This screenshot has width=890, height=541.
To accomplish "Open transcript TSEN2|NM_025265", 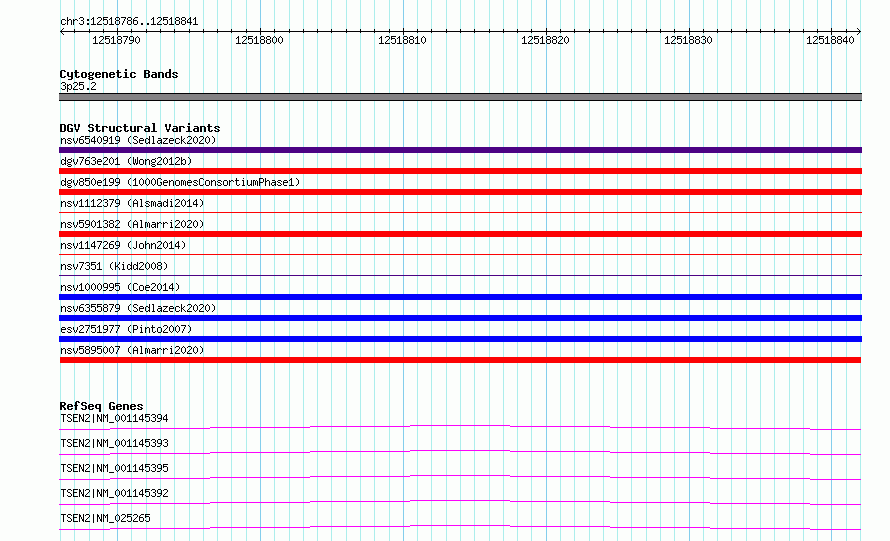I will [x=105, y=518].
